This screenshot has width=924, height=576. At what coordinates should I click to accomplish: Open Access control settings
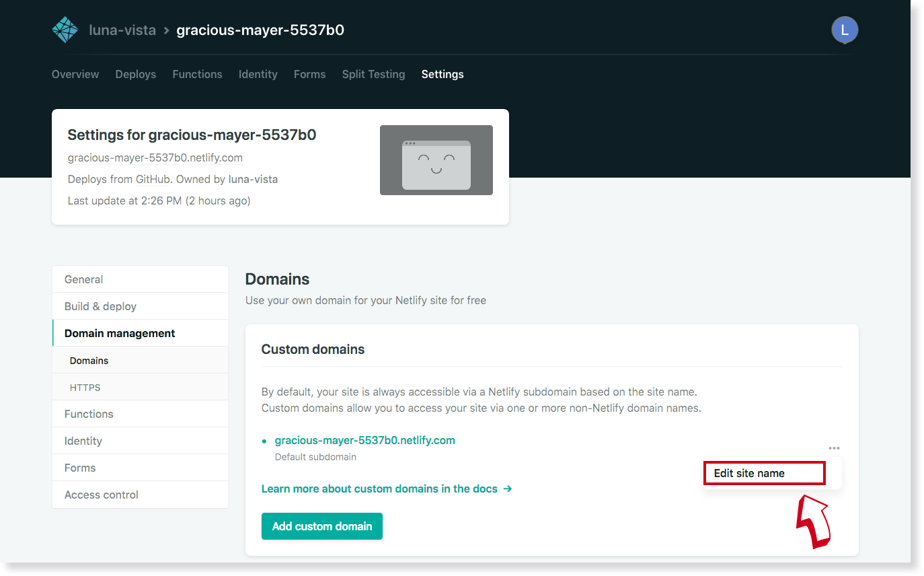(101, 495)
